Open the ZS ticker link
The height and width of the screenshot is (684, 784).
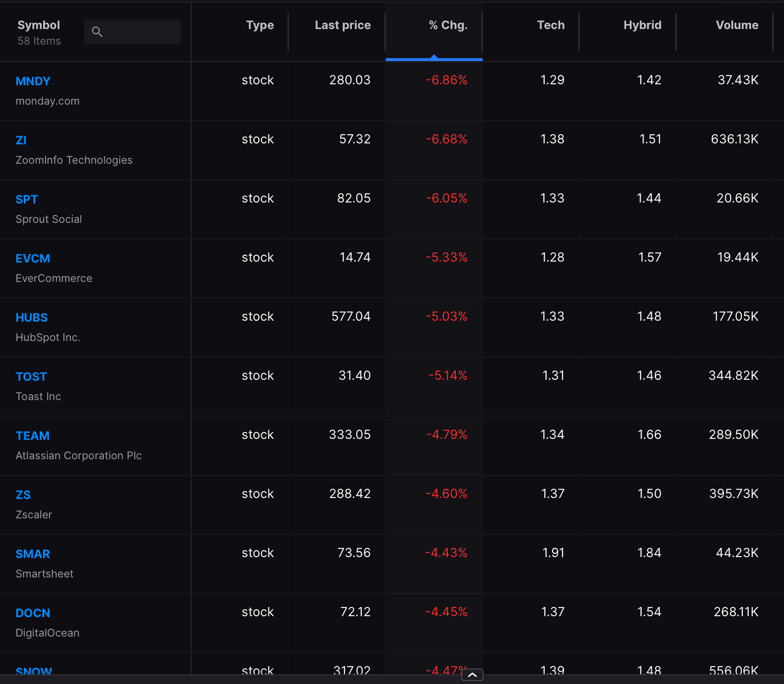point(23,495)
